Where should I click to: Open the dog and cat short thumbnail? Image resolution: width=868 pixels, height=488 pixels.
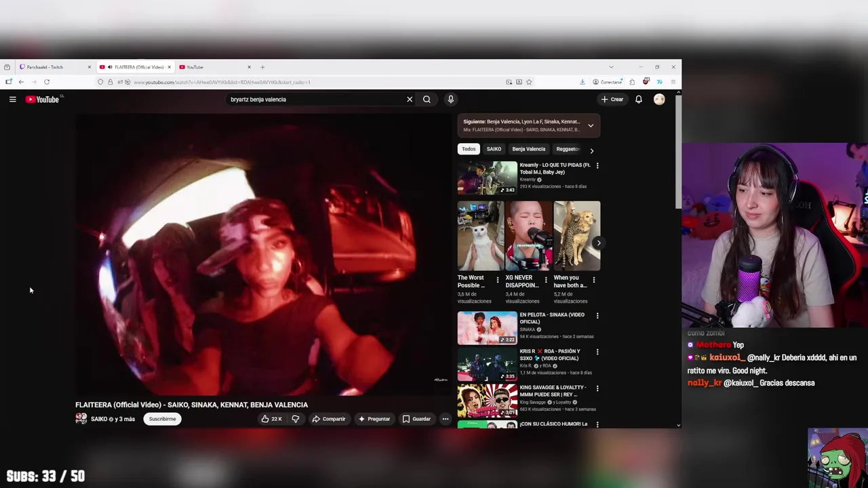click(x=577, y=236)
